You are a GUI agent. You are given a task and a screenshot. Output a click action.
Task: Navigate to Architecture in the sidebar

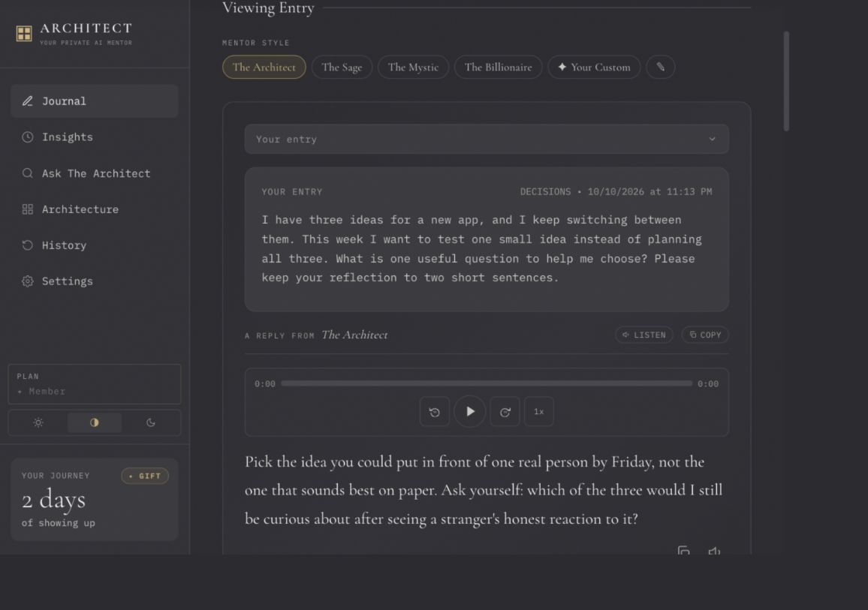(x=94, y=209)
